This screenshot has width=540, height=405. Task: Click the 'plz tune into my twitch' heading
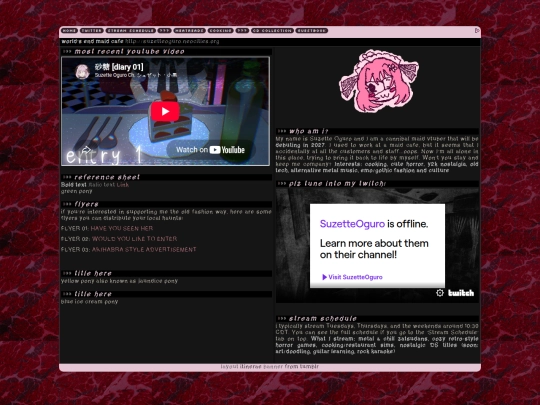tap(338, 184)
